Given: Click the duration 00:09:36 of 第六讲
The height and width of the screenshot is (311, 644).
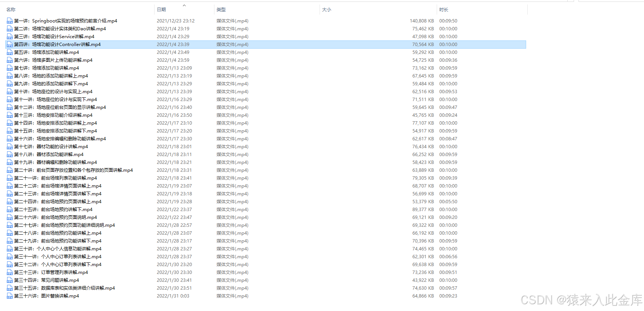Looking at the screenshot, I should pos(448,60).
